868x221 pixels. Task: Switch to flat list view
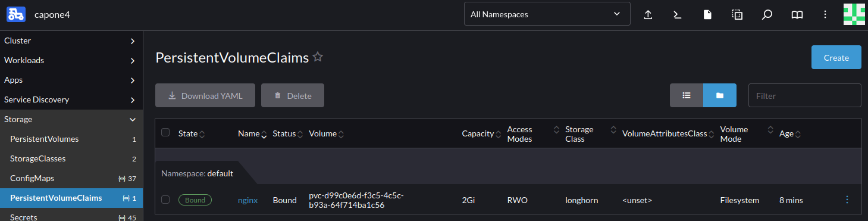point(687,95)
